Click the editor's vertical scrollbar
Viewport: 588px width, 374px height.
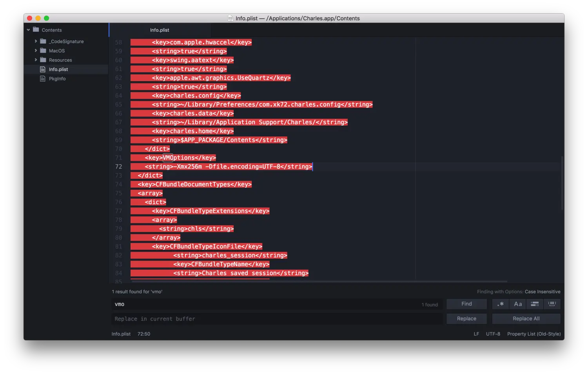(x=562, y=183)
